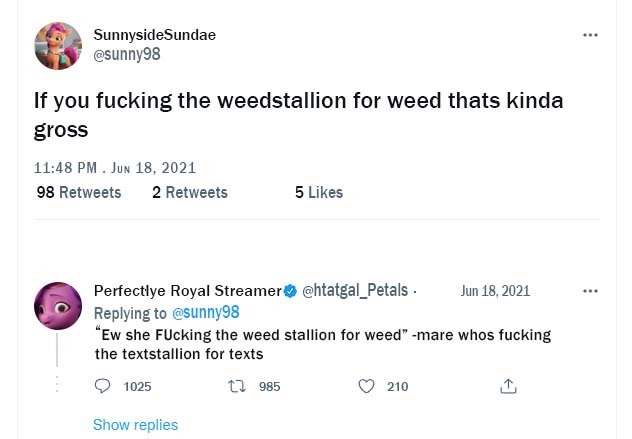Open SunnysideSundae profile avatar
This screenshot has height=439, width=632.
pos(58,45)
